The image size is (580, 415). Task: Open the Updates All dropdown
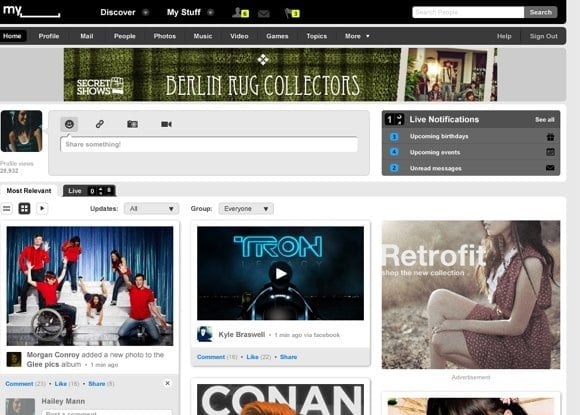pyautogui.click(x=151, y=209)
